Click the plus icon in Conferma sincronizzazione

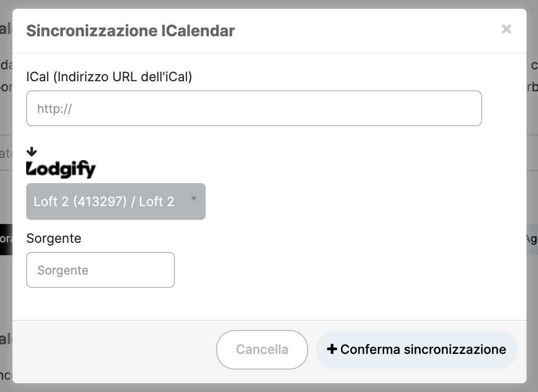click(x=332, y=349)
